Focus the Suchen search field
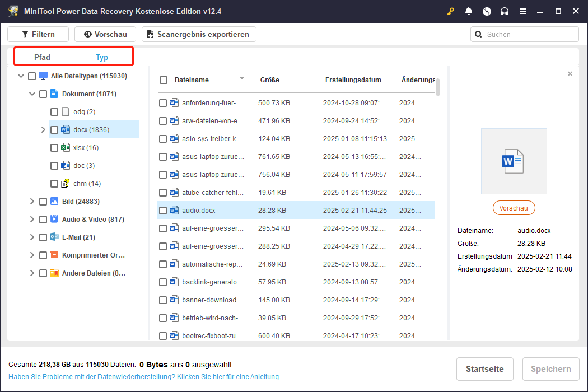 525,35
